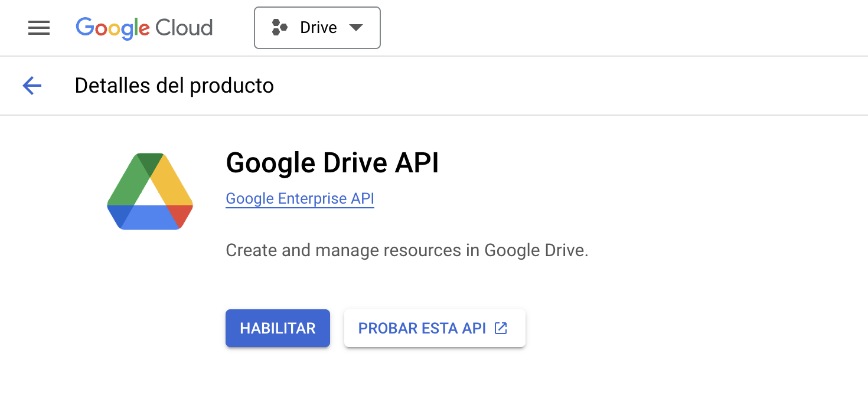Click the blue bottom bar of the Drive logo
The image size is (868, 412).
(x=150, y=217)
